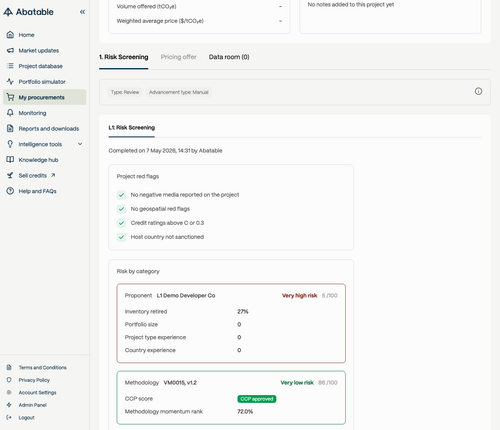
Task: Go to Home page
Action: pyautogui.click(x=45, y=35)
